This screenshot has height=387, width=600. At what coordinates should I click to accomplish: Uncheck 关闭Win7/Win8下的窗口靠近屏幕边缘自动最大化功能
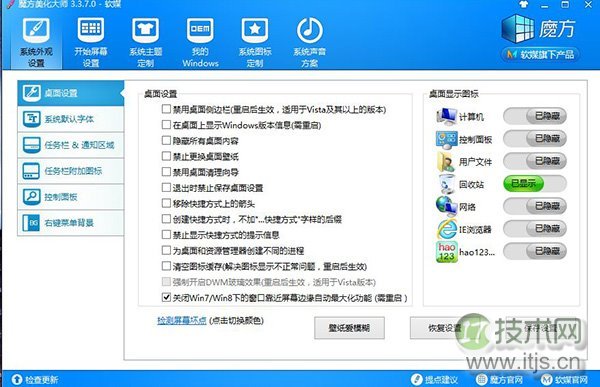coord(166,297)
